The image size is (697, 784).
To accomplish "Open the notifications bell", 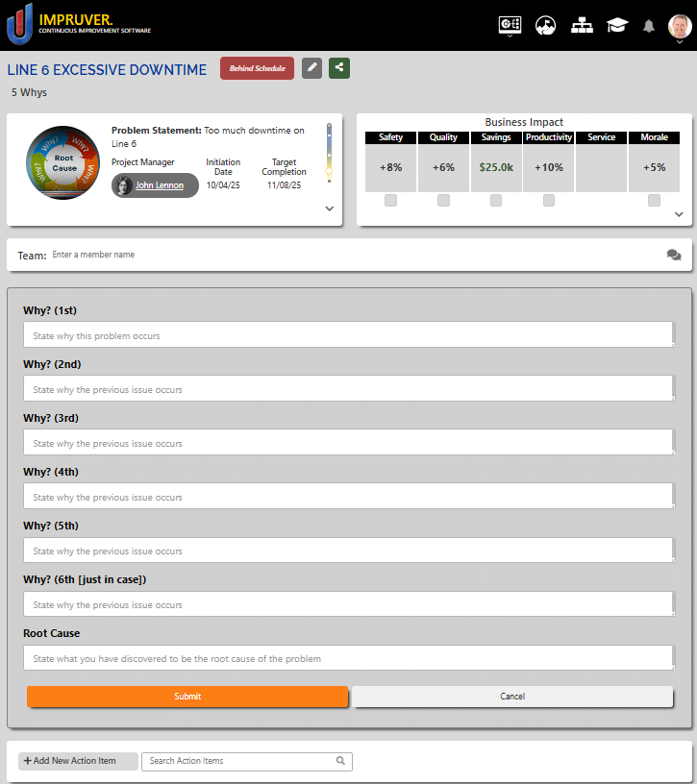I will point(649,26).
